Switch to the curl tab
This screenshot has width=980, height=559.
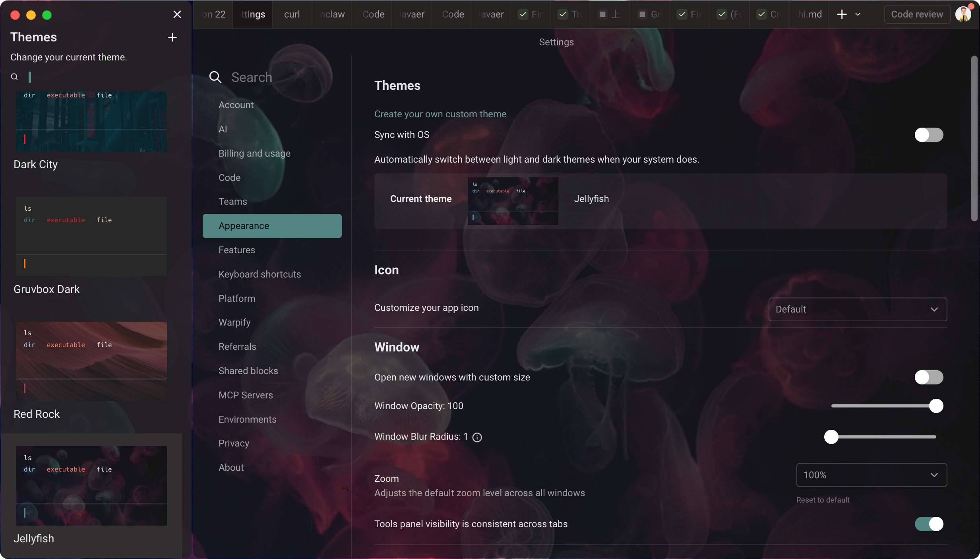292,15
